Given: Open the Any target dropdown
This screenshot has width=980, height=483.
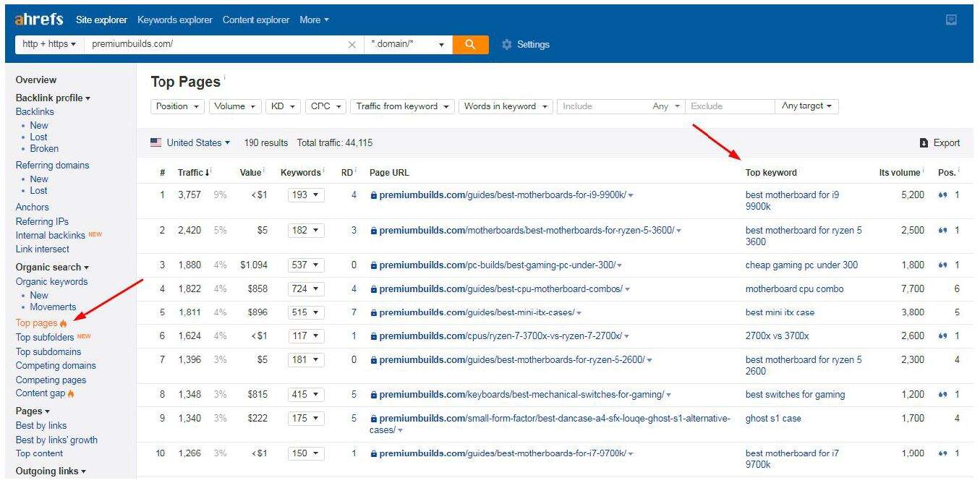Looking at the screenshot, I should click(x=806, y=106).
